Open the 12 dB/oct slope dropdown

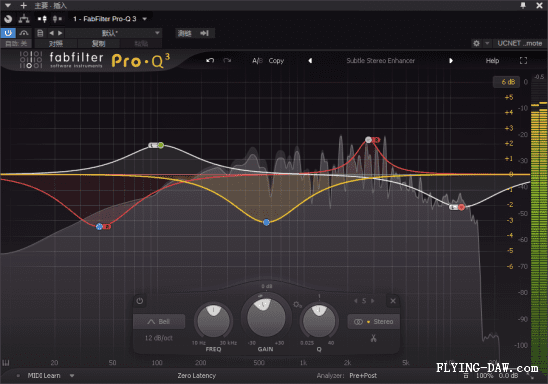click(x=159, y=338)
